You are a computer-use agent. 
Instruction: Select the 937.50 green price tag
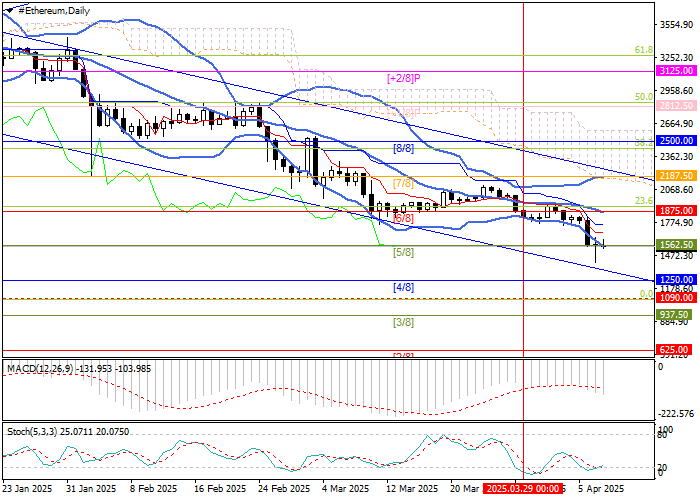[676, 314]
